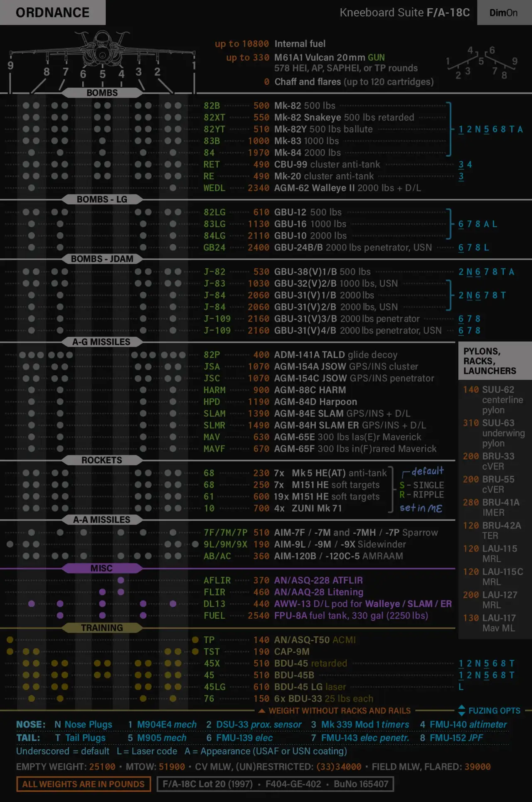The width and height of the screenshot is (532, 802).
Task: Select the BOMBS - JDAM section header
Action: click(x=102, y=259)
